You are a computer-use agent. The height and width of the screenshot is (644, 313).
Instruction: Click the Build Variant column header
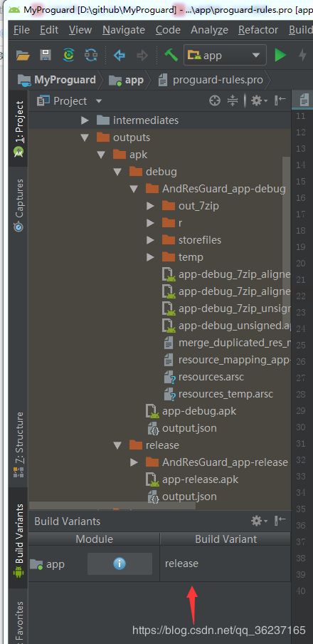coord(226,539)
